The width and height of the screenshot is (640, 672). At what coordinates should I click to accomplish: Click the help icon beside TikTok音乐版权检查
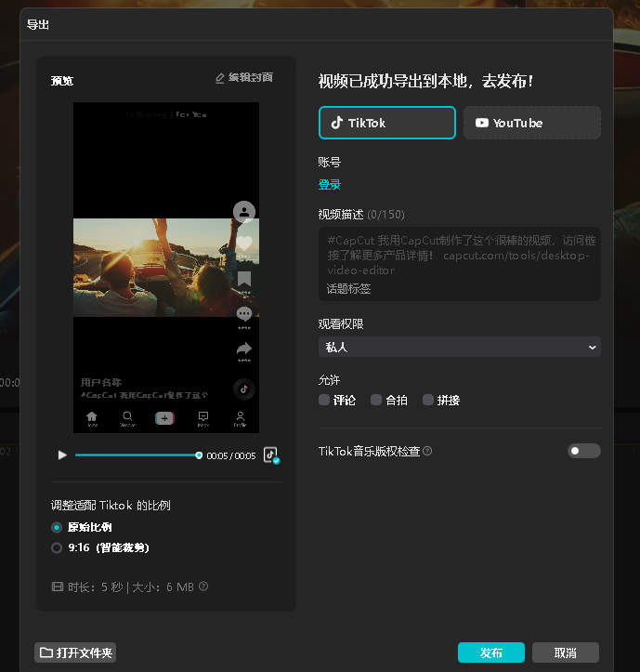pos(427,451)
